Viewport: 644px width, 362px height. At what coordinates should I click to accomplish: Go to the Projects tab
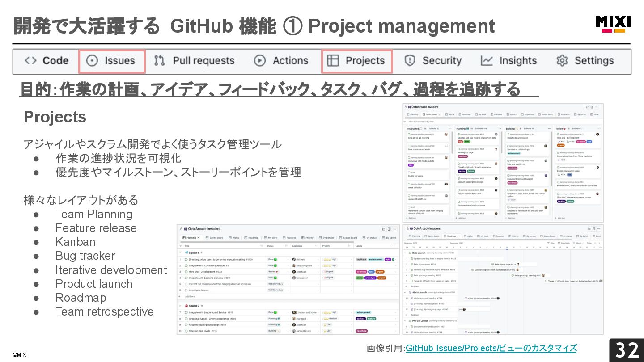(x=356, y=61)
